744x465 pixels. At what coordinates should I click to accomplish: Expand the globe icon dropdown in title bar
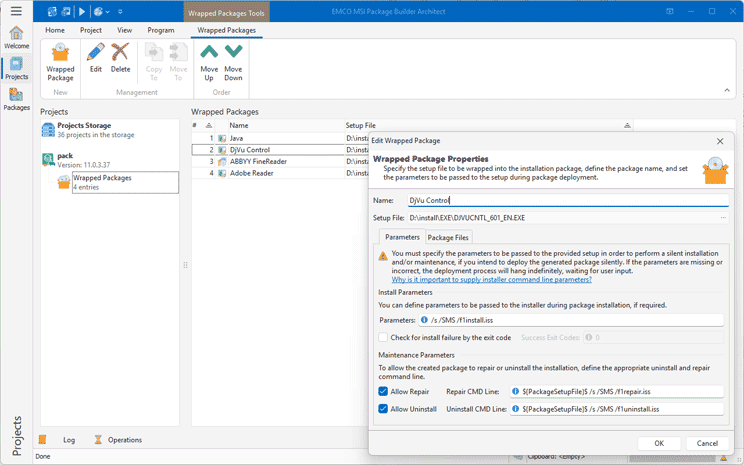click(107, 11)
